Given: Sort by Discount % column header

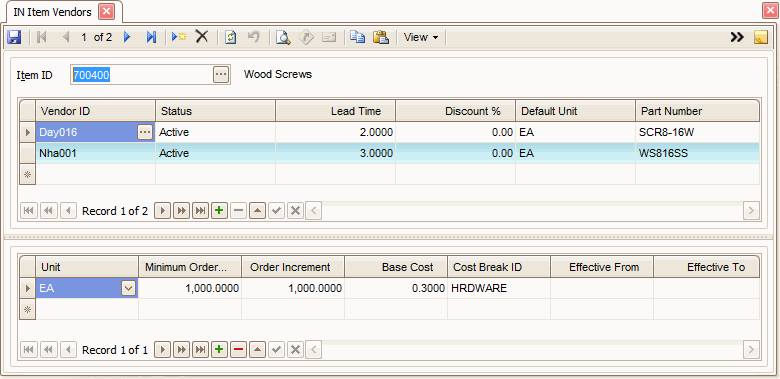Looking at the screenshot, I should 455,111.
